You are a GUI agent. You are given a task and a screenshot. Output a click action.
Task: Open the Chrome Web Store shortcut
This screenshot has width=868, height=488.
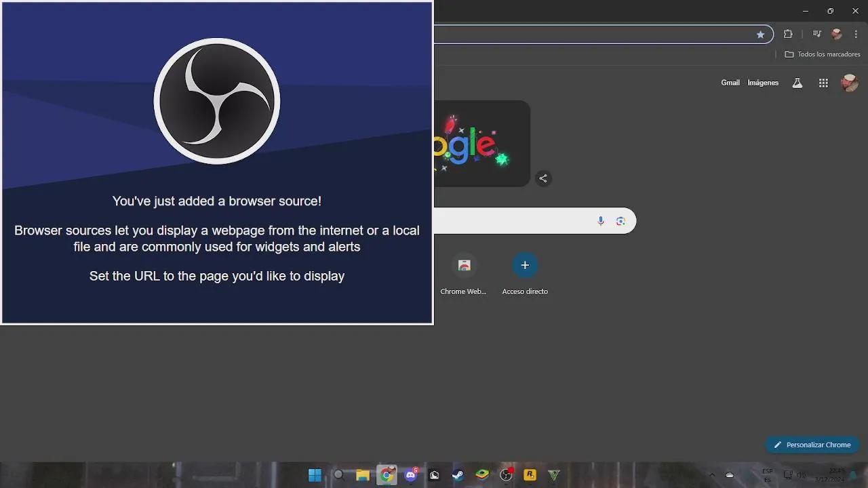[x=464, y=274]
